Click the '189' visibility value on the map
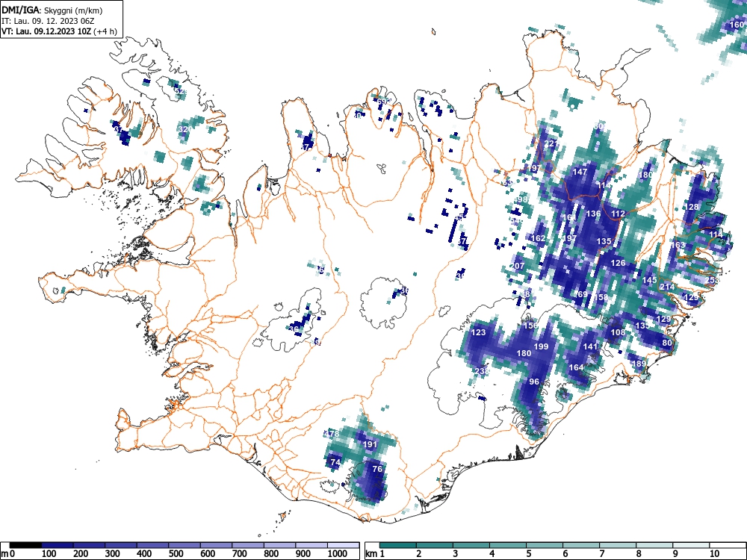Image resolution: width=747 pixels, height=560 pixels. click(x=639, y=364)
